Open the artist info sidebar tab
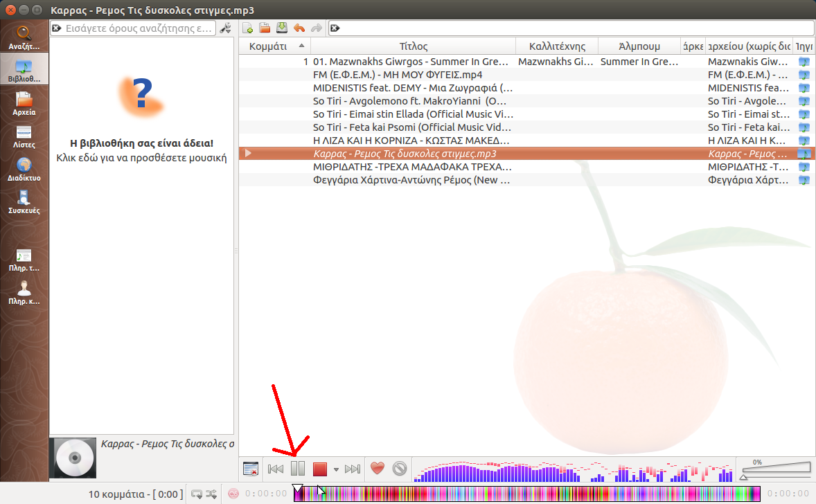 tap(24, 292)
